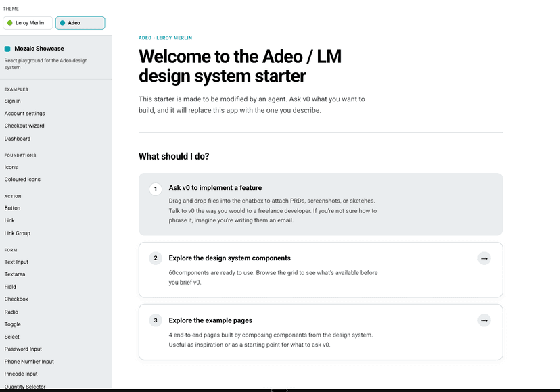Image resolution: width=560 pixels, height=392 pixels.
Task: Click the step 3 number badge
Action: [156, 320]
